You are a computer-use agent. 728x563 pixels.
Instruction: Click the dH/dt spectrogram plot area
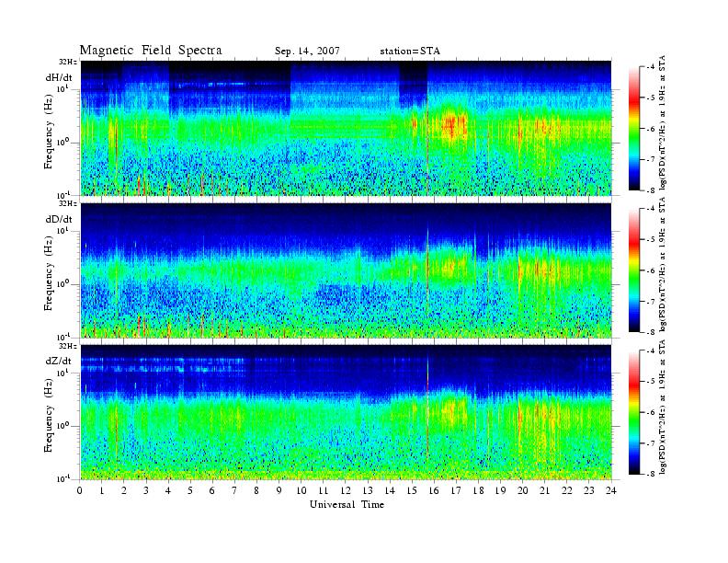[346, 128]
